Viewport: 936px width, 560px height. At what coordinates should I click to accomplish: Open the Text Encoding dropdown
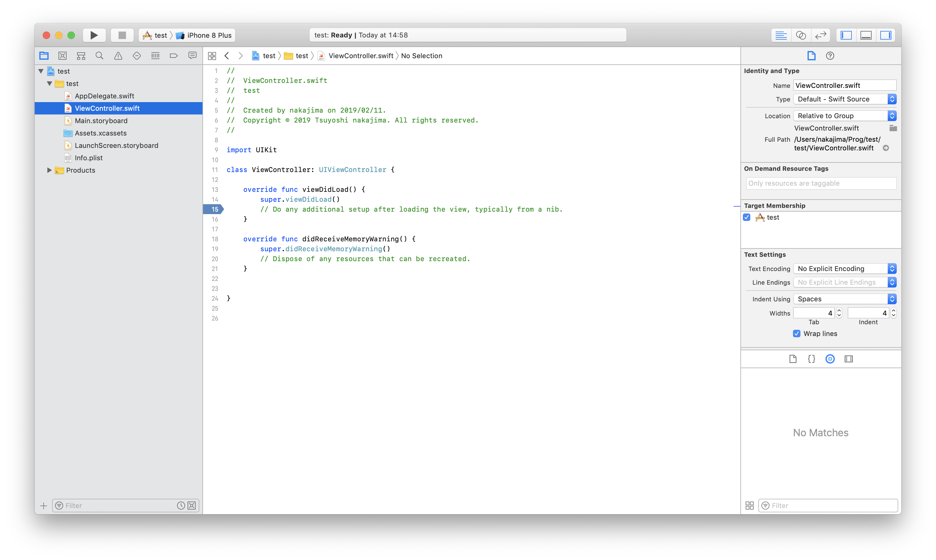tap(845, 269)
